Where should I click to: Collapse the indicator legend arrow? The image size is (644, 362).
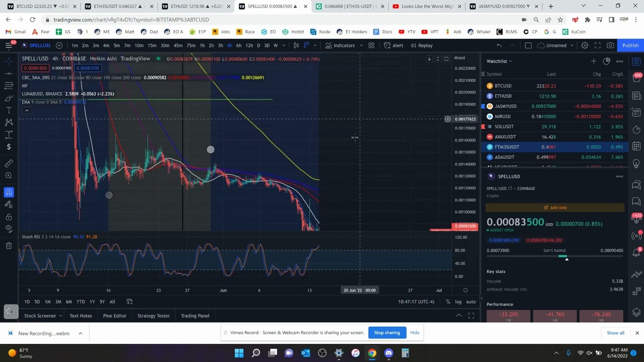coord(27,111)
